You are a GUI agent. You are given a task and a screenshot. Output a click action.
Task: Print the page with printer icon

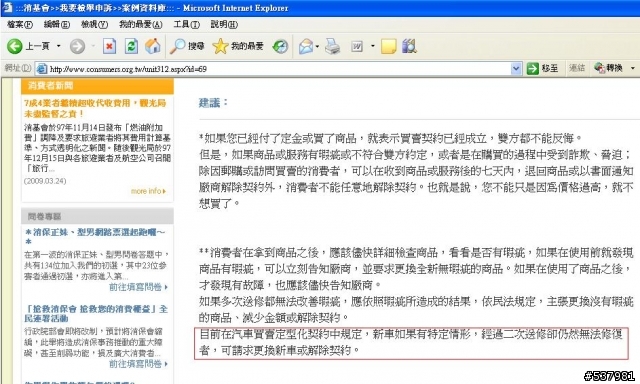[333, 46]
